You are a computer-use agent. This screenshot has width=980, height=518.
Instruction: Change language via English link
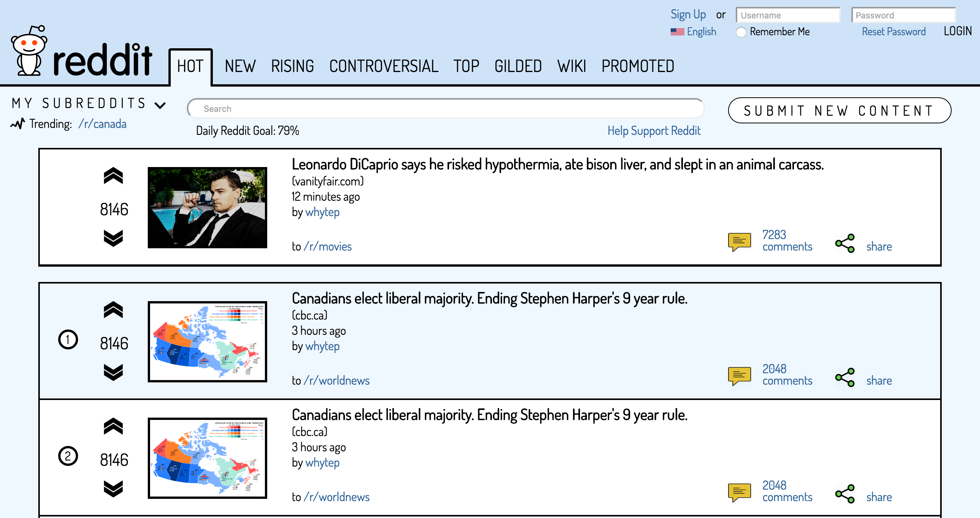pos(701,31)
